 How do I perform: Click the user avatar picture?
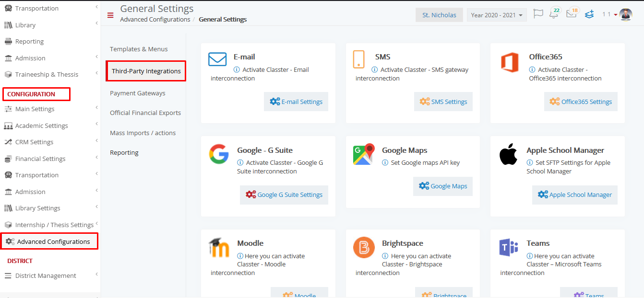pos(626,15)
